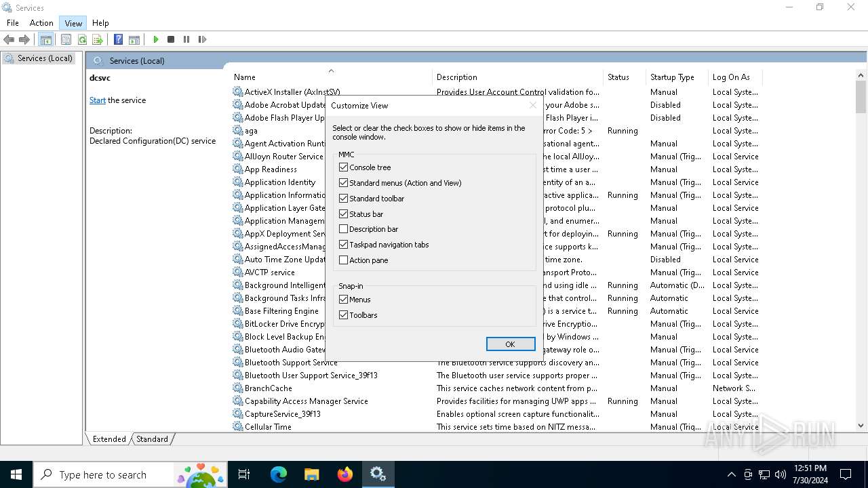Switch to the Standard tab
The height and width of the screenshot is (488, 868).
152,439
